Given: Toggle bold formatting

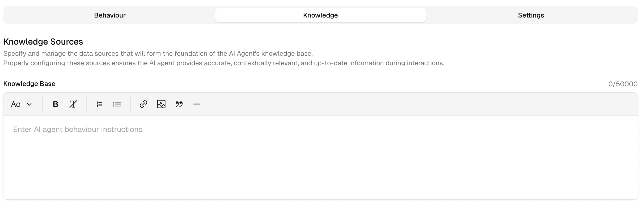Looking at the screenshot, I should [x=55, y=104].
